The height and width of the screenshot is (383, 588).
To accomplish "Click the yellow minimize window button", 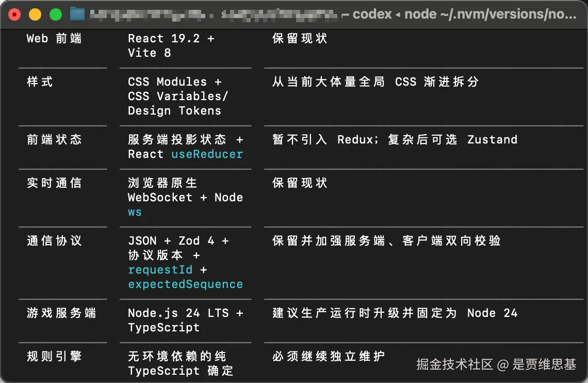I will tap(35, 14).
